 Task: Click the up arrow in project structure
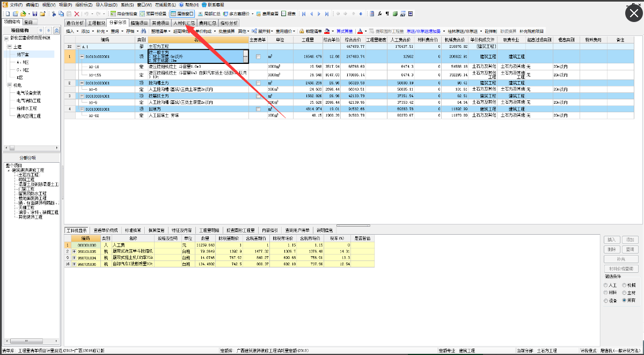point(41,31)
